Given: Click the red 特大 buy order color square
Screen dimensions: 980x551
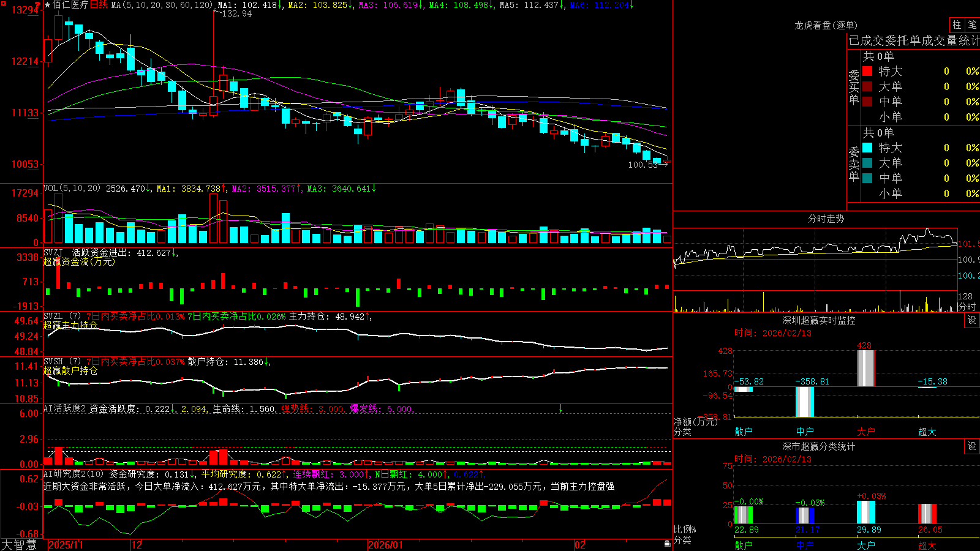Looking at the screenshot, I should [x=867, y=71].
